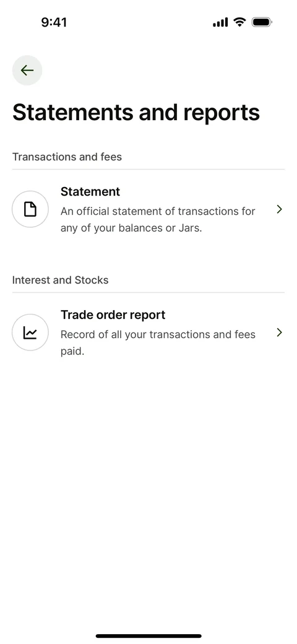
Task: Select the official statement description text
Action: pyautogui.click(x=158, y=220)
